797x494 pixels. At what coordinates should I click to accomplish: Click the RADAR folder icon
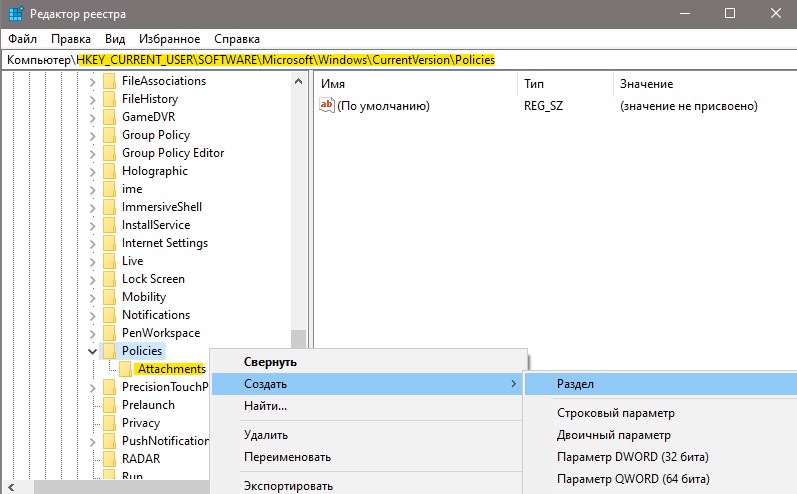(x=109, y=459)
